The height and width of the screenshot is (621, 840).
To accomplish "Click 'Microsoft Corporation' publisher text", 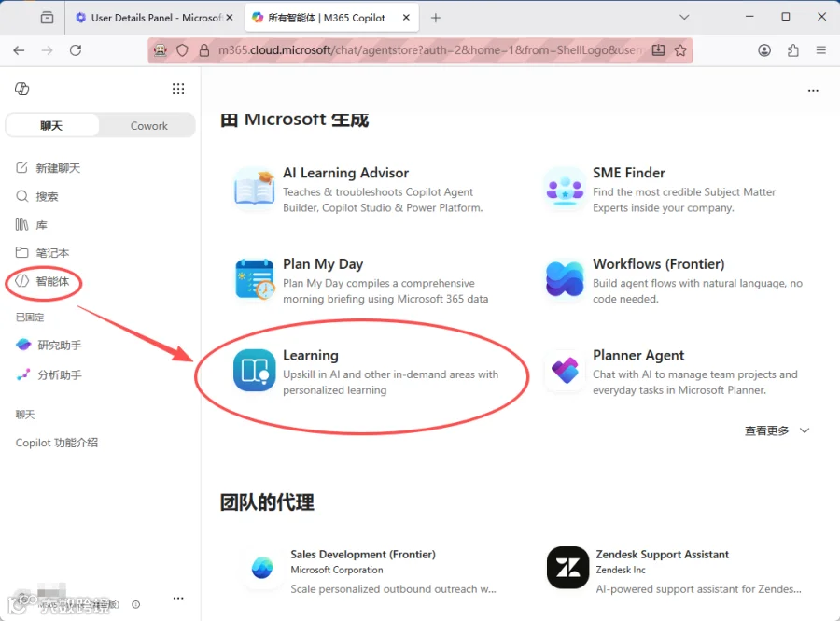I will point(337,570).
